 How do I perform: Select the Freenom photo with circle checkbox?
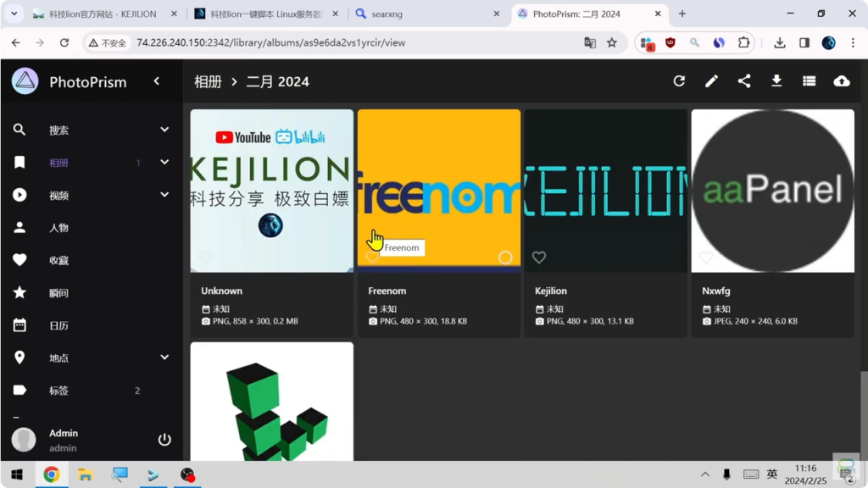tap(505, 258)
